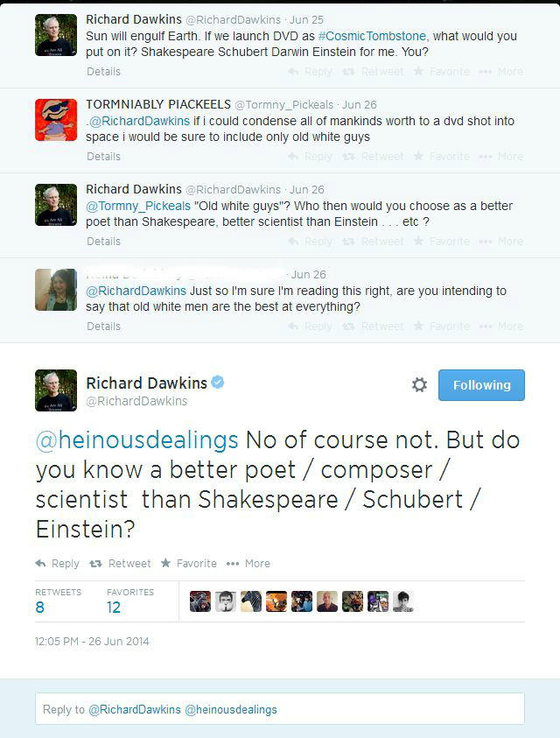
Task: Click Richard Dawkins' large profile avatar
Action: click(56, 390)
